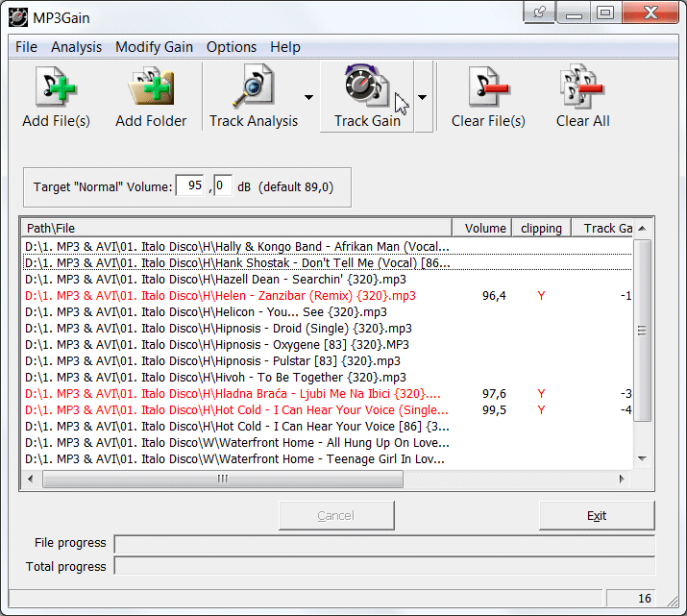Click the 96,4 volume value
Image resolution: width=687 pixels, height=616 pixels.
494,296
